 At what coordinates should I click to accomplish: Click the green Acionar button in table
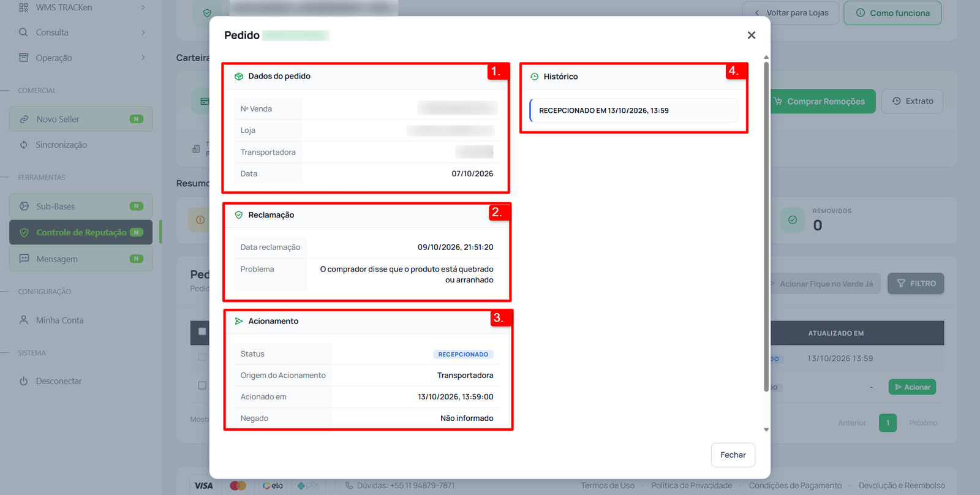912,387
